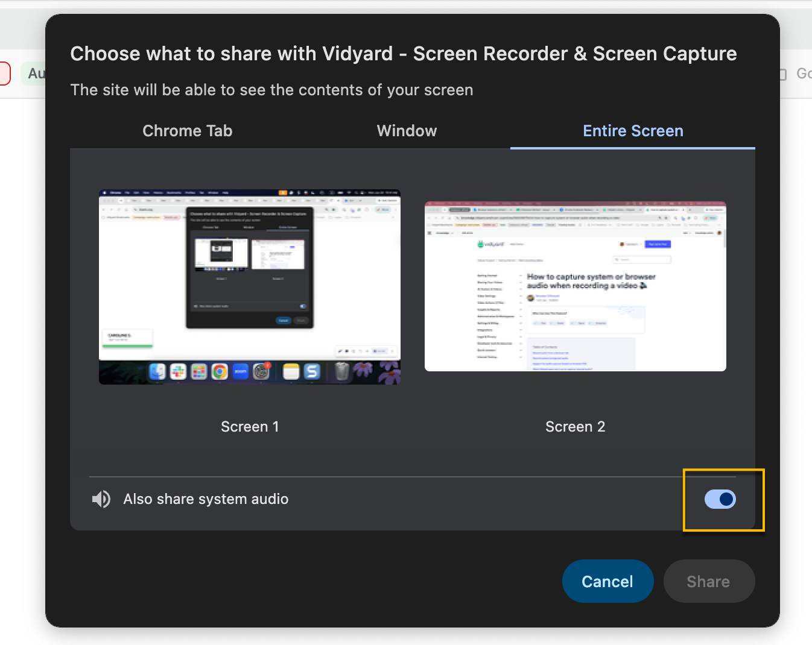
Task: Switch to the Window tab
Action: (x=407, y=131)
